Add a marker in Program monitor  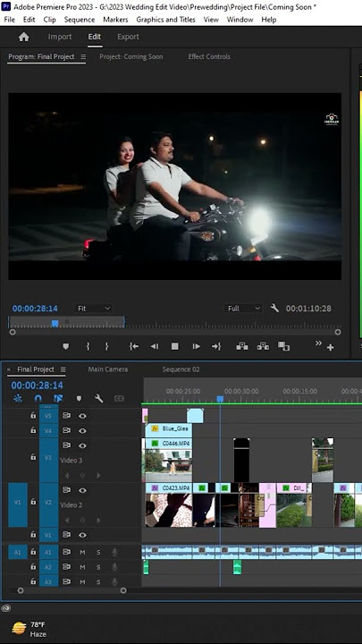tap(65, 347)
